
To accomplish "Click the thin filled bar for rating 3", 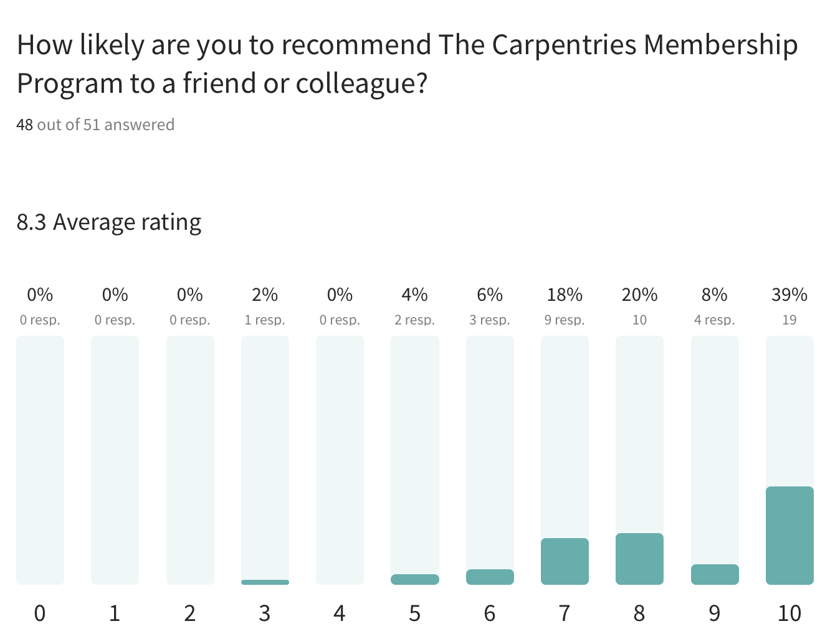I will click(265, 582).
